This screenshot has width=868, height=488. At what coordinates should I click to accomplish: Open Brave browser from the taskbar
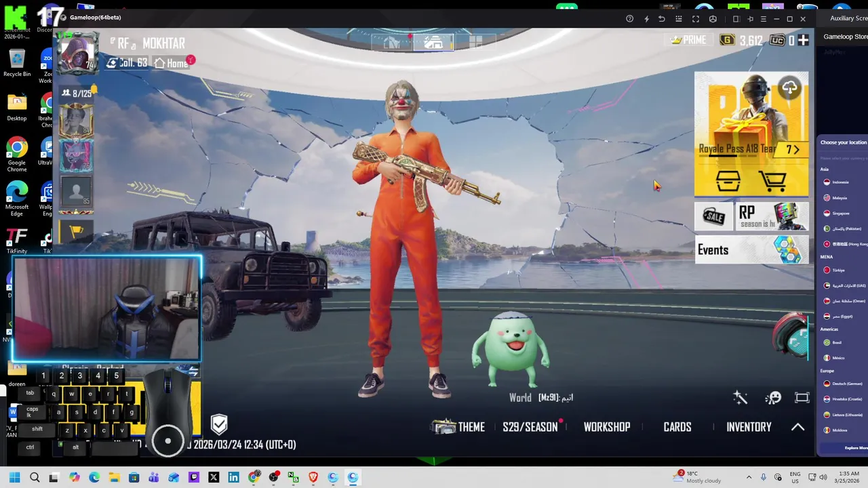(x=313, y=478)
